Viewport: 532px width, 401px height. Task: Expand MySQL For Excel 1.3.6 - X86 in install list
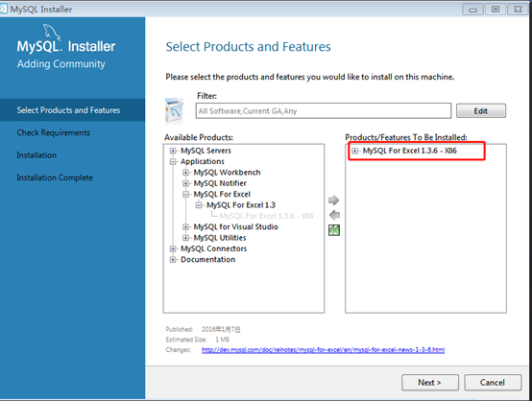click(355, 151)
